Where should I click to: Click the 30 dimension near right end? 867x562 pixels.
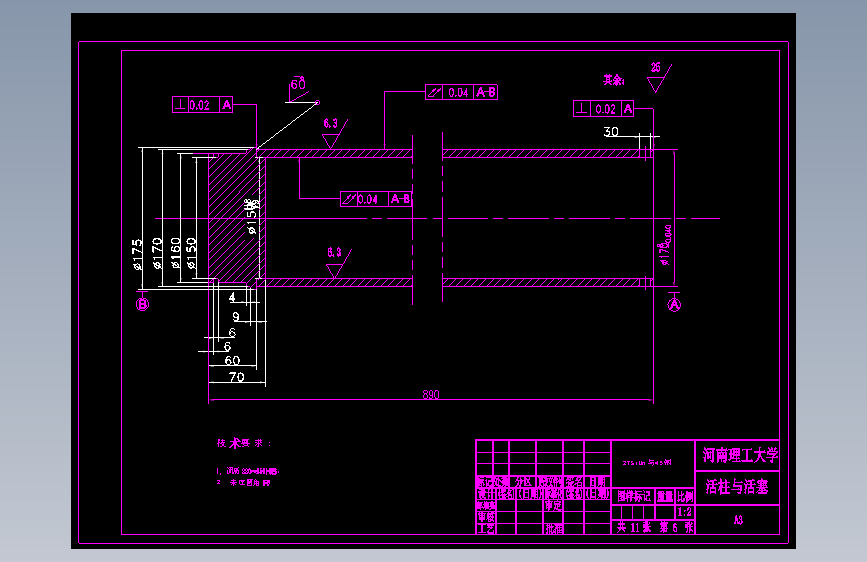611,132
